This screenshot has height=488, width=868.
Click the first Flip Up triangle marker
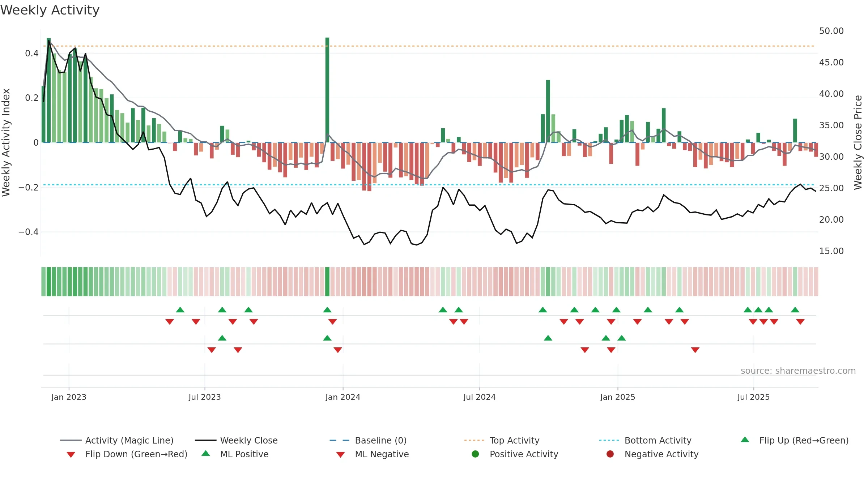point(180,310)
